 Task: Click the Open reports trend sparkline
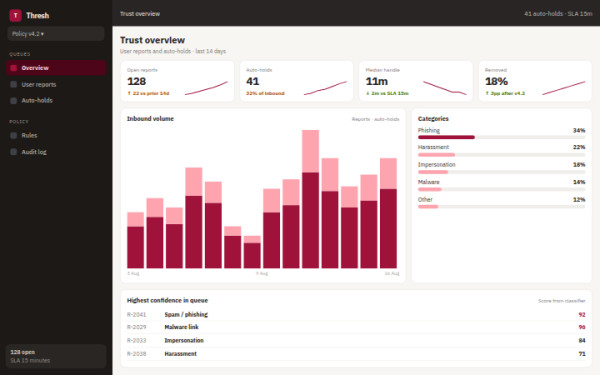coord(206,88)
